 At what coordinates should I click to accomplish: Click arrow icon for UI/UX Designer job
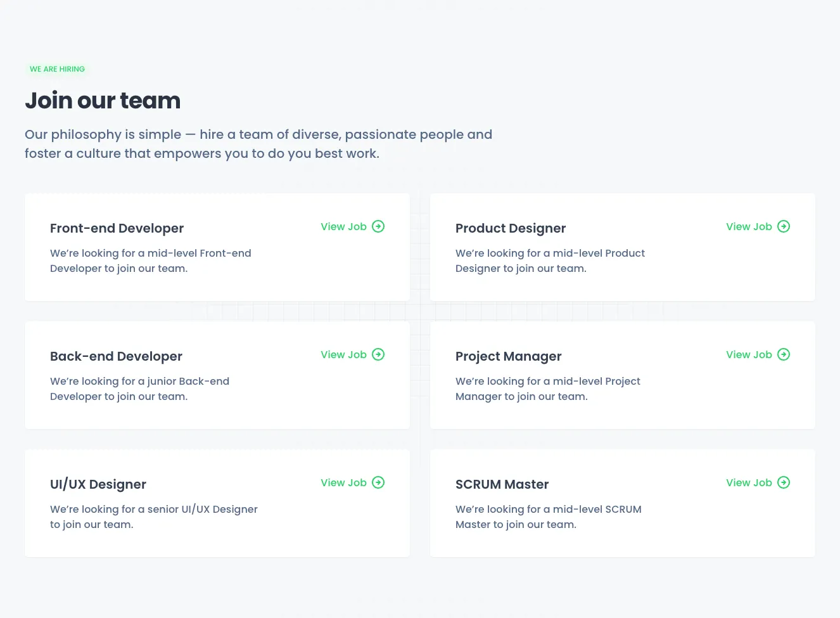[378, 482]
